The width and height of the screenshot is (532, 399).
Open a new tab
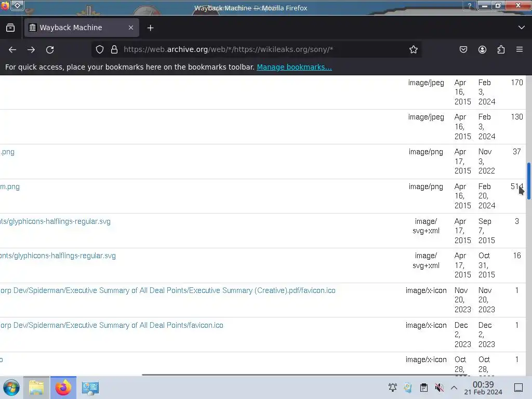coord(150,28)
